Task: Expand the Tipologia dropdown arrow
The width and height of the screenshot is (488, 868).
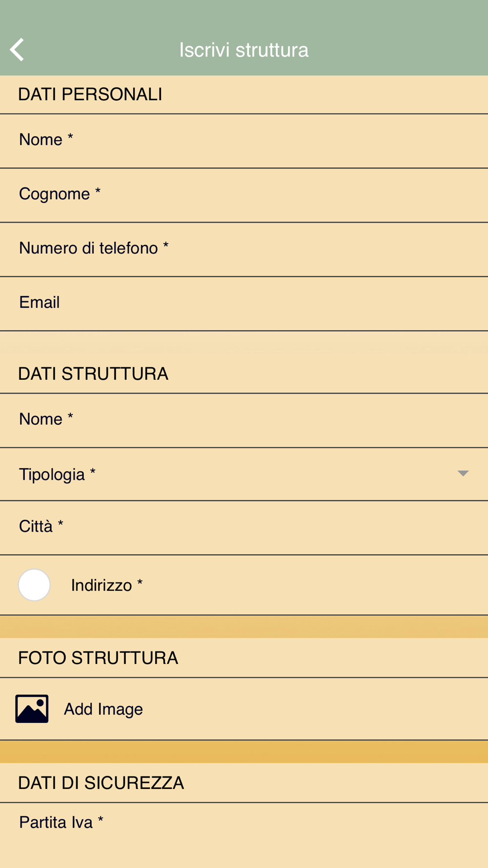Action: click(463, 474)
